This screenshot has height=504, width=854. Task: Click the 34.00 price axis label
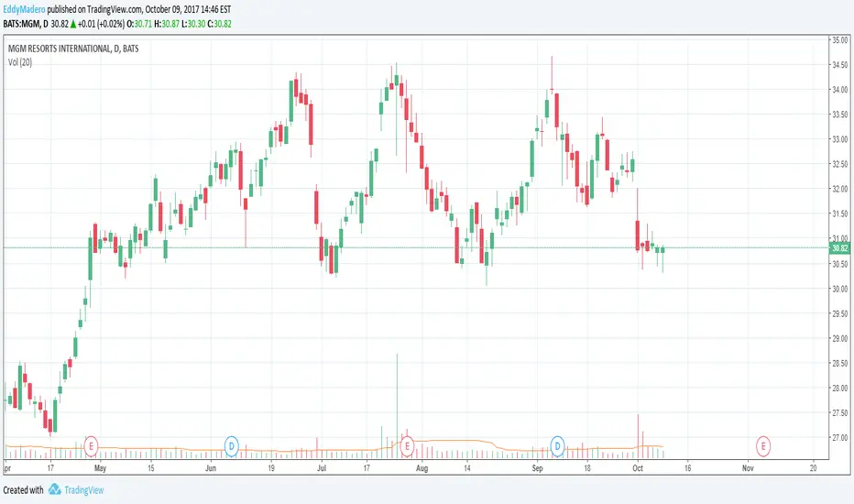coord(840,90)
